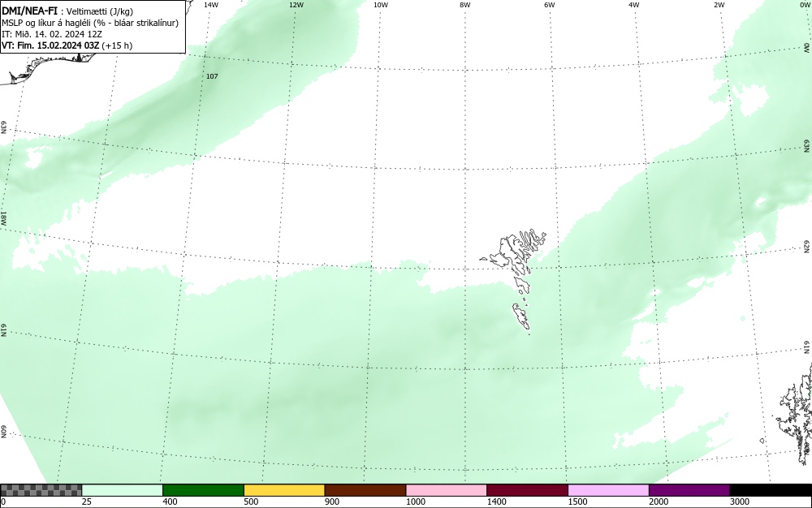812x508 pixels.
Task: Click the black legend swatch above 3000
Action: click(771, 490)
